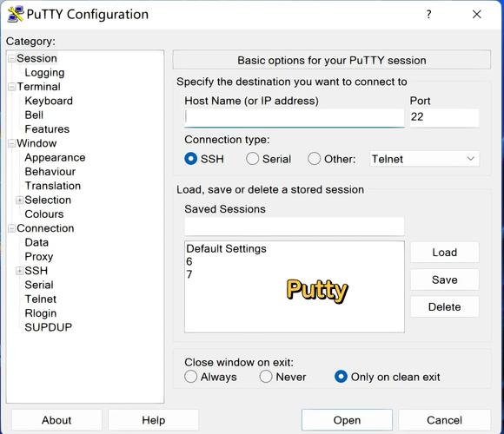This screenshot has height=434, width=504.
Task: Select Default Settings in sessions list
Action: (226, 248)
